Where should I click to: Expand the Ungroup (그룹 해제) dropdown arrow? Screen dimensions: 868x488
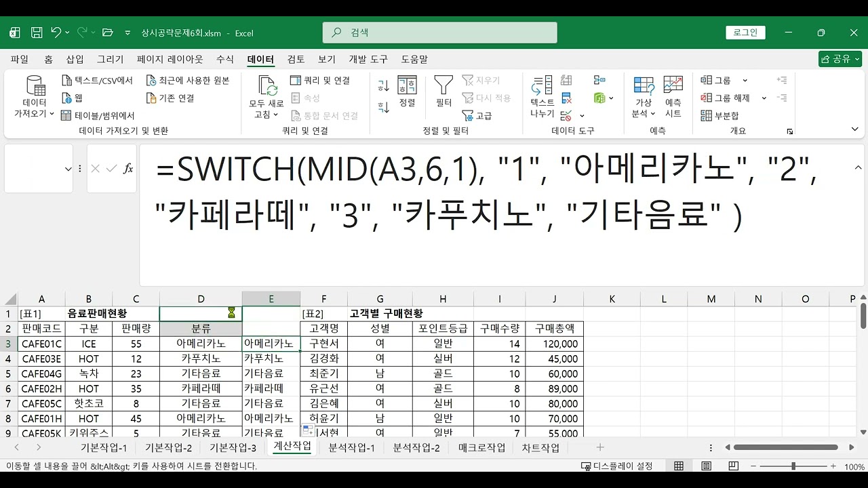pos(764,98)
